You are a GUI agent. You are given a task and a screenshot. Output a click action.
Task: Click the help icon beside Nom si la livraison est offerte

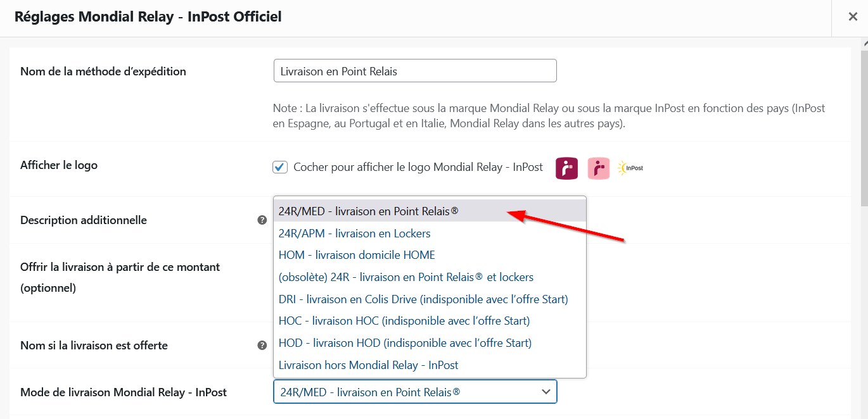(x=262, y=346)
